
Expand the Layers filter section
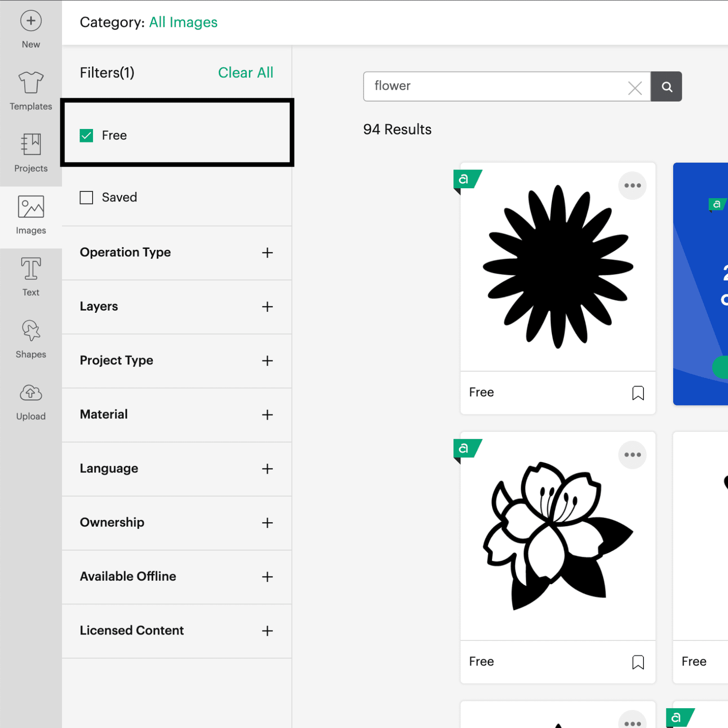(267, 307)
